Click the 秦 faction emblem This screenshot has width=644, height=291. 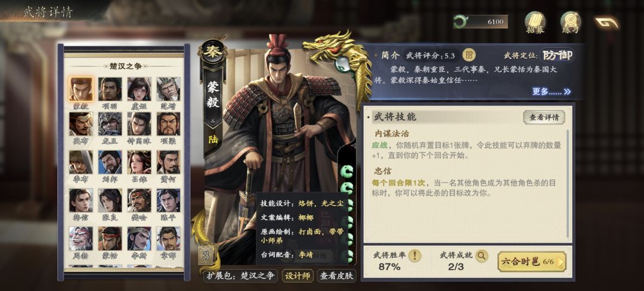tap(212, 53)
